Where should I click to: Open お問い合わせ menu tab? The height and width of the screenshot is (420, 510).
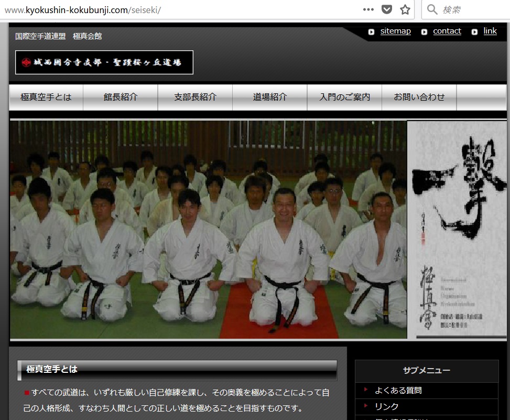click(x=419, y=97)
